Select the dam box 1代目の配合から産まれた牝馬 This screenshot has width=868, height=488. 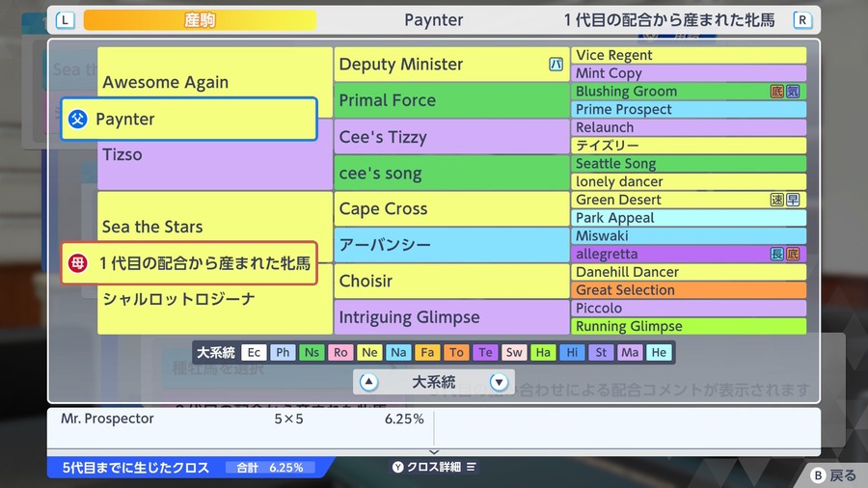click(x=189, y=263)
